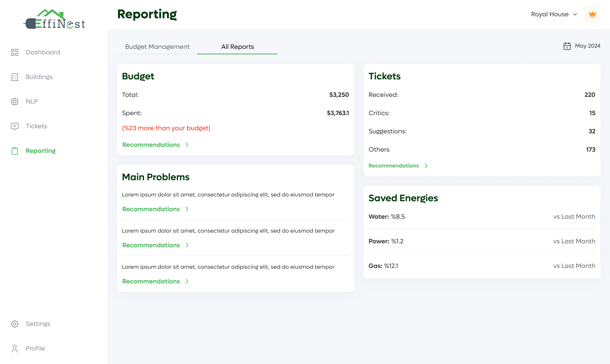Open Recommendations under the first main problem
The width and height of the screenshot is (610, 364).
pyautogui.click(x=151, y=209)
